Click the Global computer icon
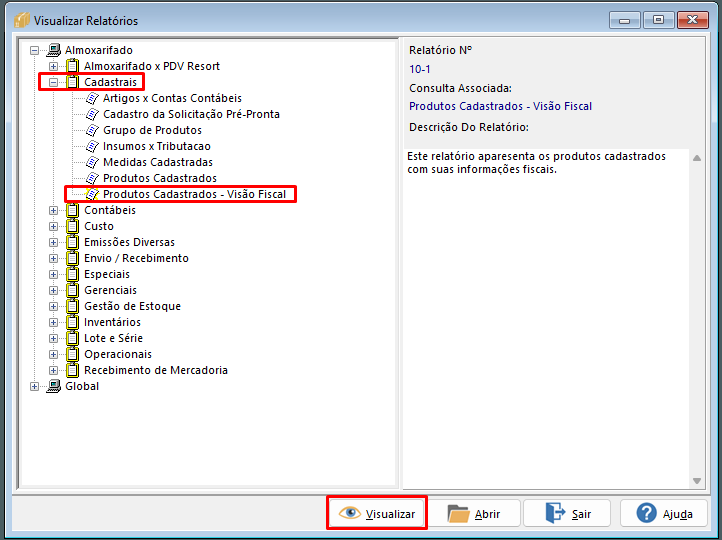Image resolution: width=722 pixels, height=540 pixels. click(53, 386)
